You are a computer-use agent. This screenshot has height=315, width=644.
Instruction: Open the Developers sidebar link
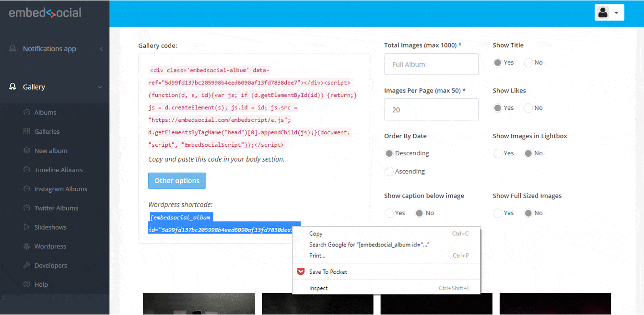(x=51, y=266)
